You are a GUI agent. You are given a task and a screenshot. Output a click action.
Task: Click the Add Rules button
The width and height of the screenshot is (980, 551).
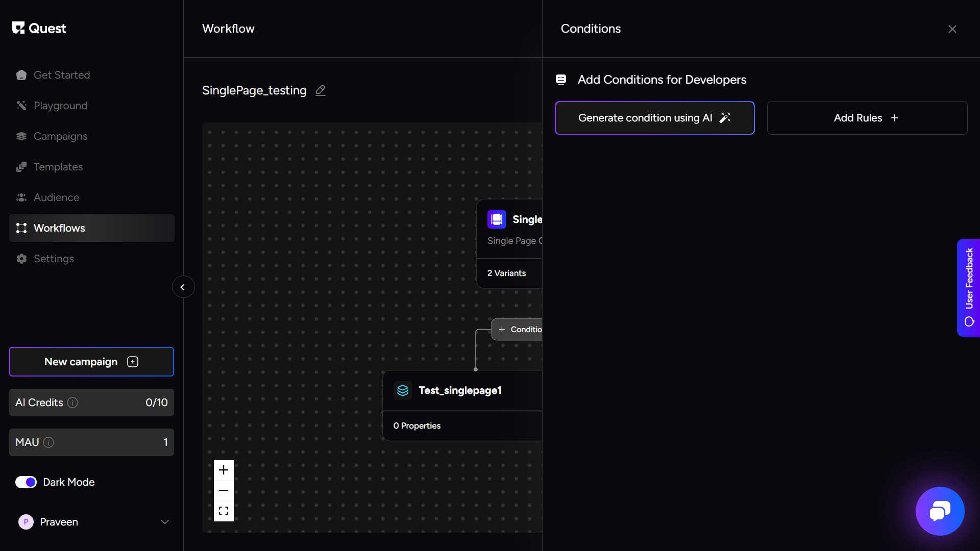(867, 118)
